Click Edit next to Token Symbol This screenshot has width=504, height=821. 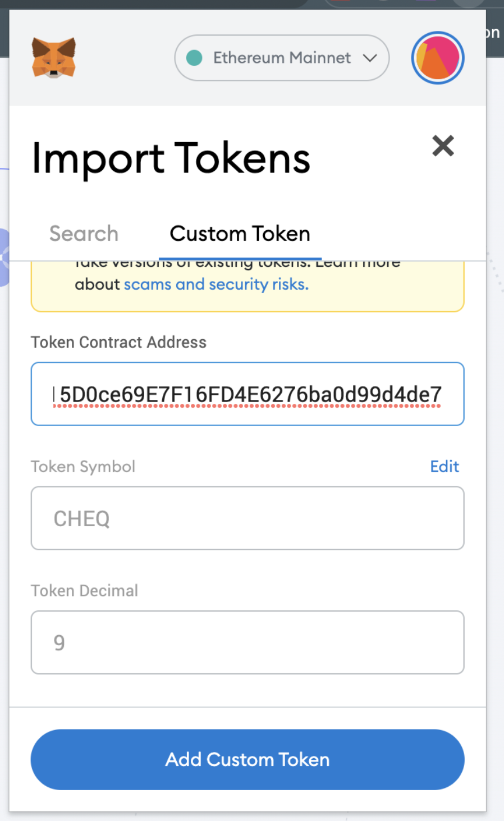[x=445, y=466]
